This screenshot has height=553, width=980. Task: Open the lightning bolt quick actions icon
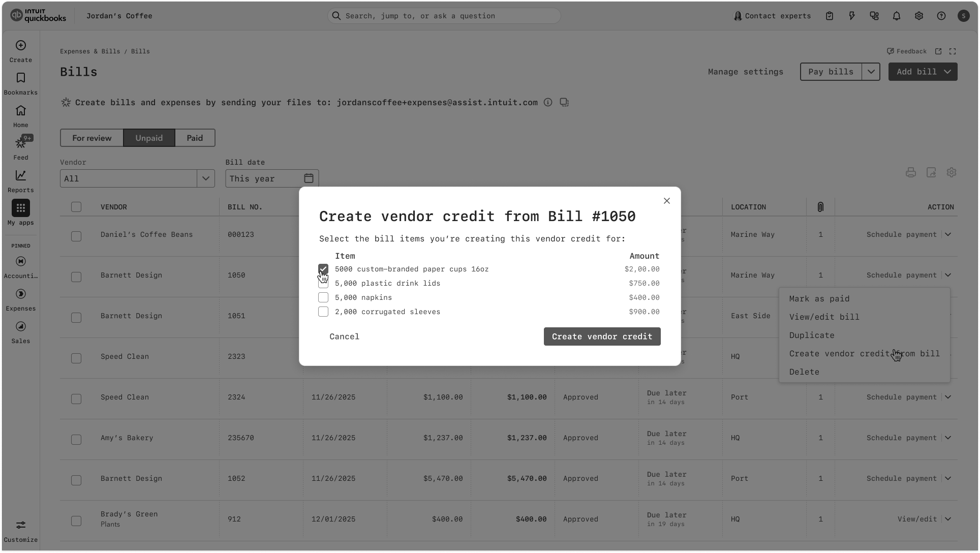click(x=852, y=16)
